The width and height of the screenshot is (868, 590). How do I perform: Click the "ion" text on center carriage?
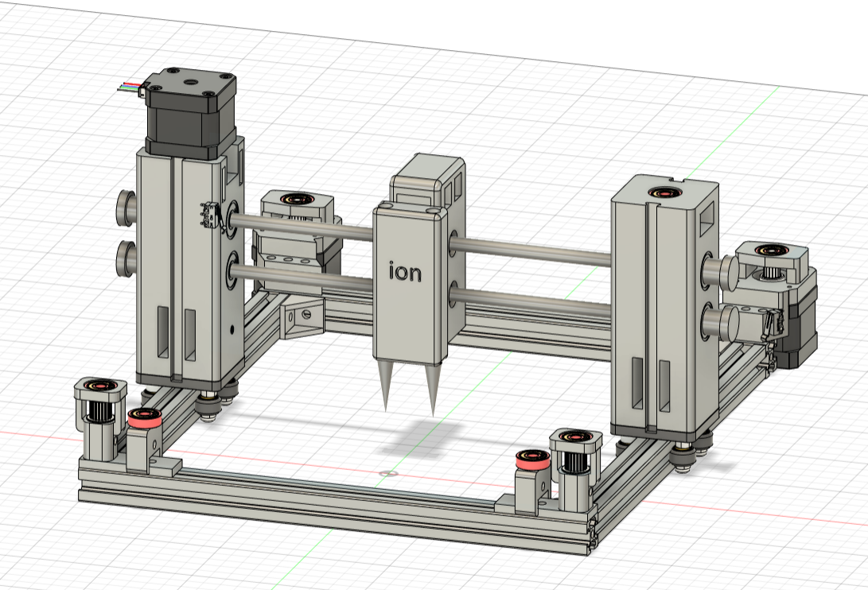coord(405,271)
